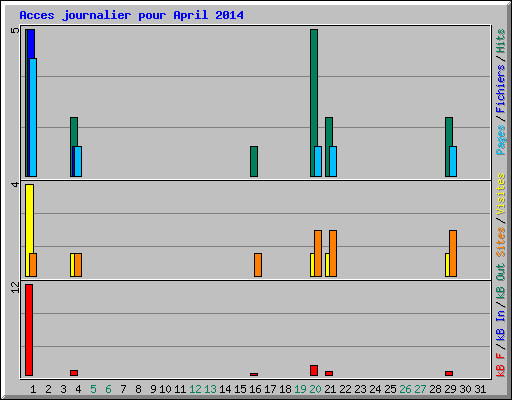Click green weekend day label '6' on the x-axis
Viewport: 512px width, 400px height.
pos(108,389)
